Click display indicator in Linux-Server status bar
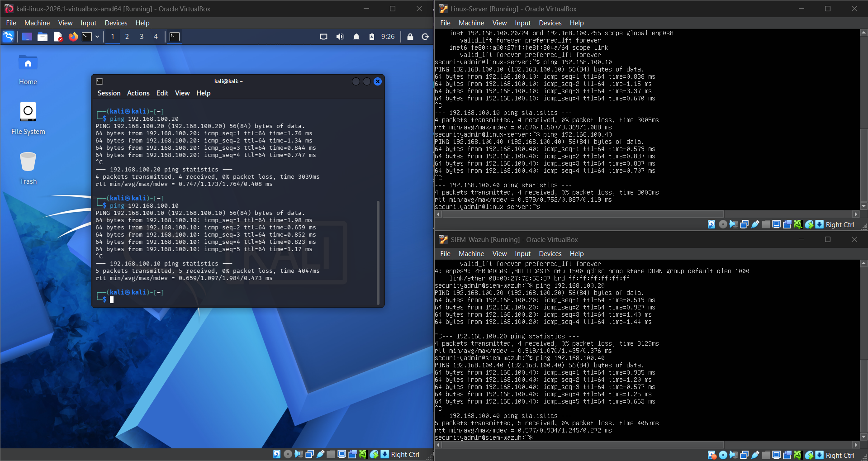The width and height of the screenshot is (868, 461). 777,224
